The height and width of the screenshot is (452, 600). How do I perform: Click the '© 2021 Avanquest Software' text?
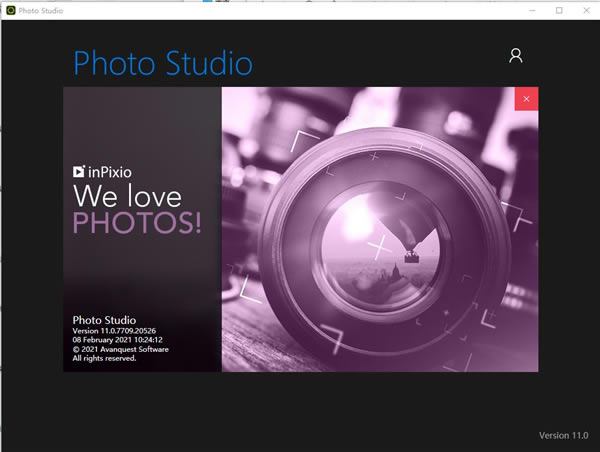click(x=121, y=349)
